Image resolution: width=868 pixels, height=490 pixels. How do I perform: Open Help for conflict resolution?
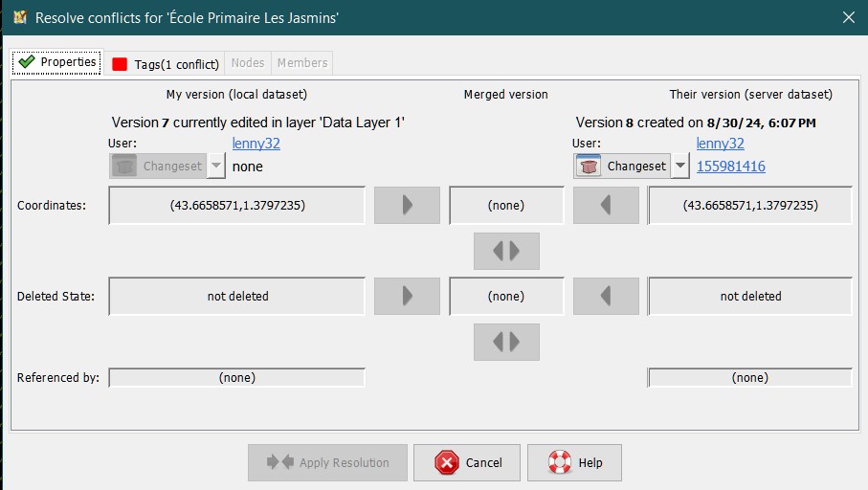point(574,462)
